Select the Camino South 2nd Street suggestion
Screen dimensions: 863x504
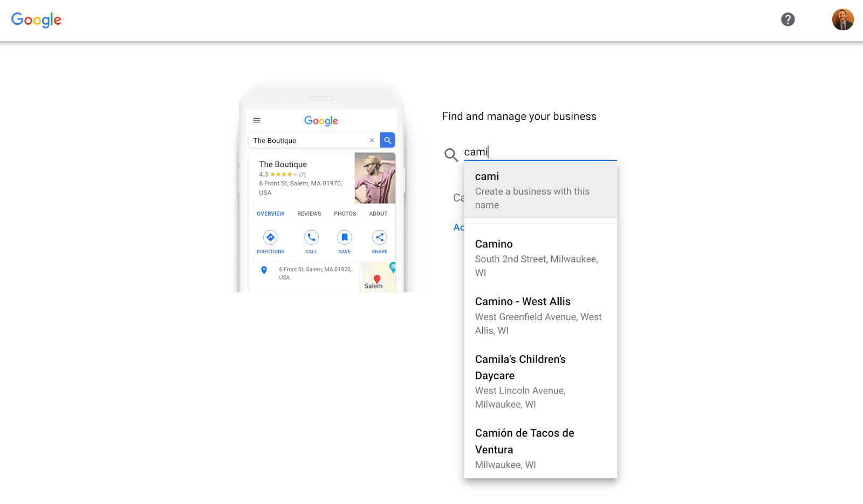pos(540,258)
